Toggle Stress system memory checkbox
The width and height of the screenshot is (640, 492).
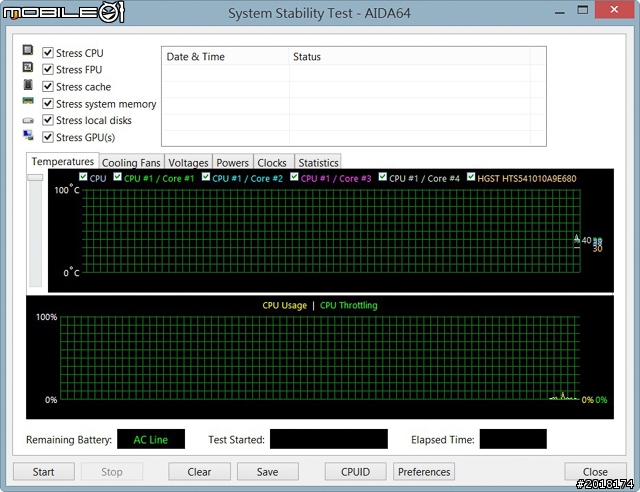[x=48, y=104]
